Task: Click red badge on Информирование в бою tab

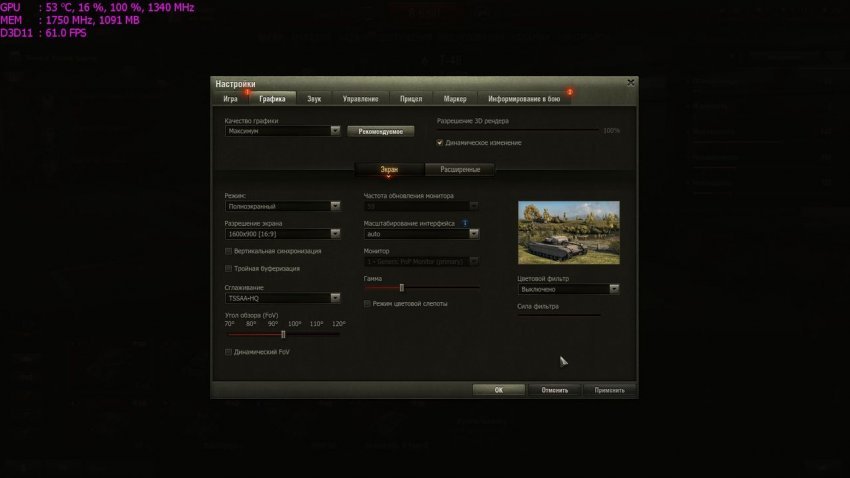Action: tap(570, 92)
